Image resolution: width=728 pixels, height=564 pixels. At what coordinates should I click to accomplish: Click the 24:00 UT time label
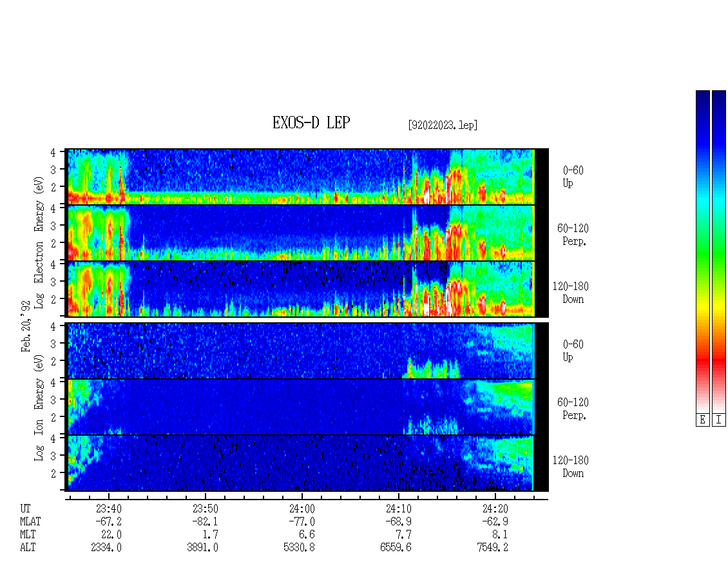tap(302, 509)
